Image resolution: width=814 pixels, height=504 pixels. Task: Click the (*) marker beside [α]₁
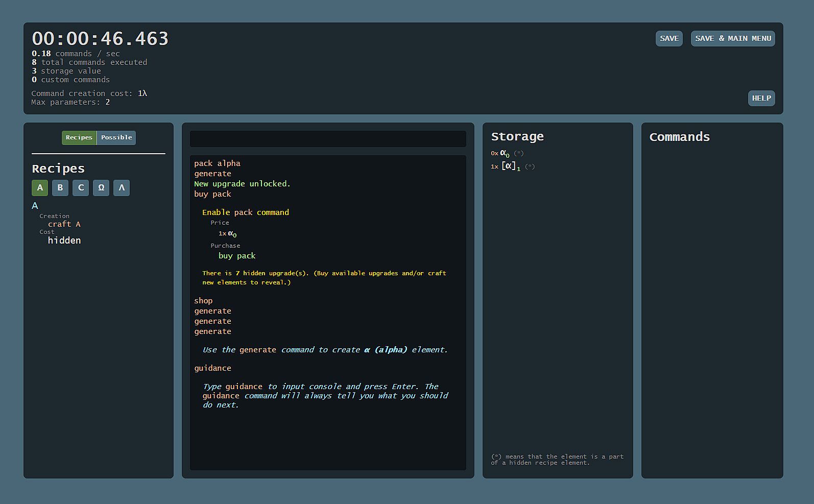[530, 166]
